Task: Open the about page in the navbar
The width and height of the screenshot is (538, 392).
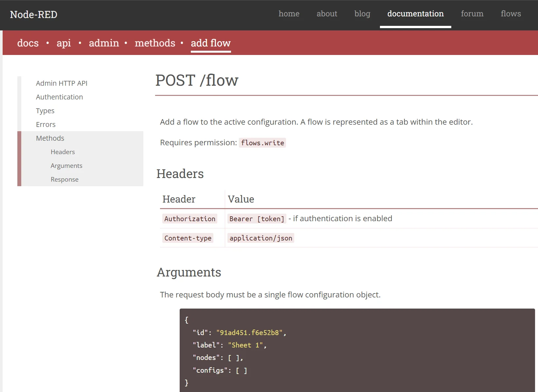Action: [x=327, y=14]
